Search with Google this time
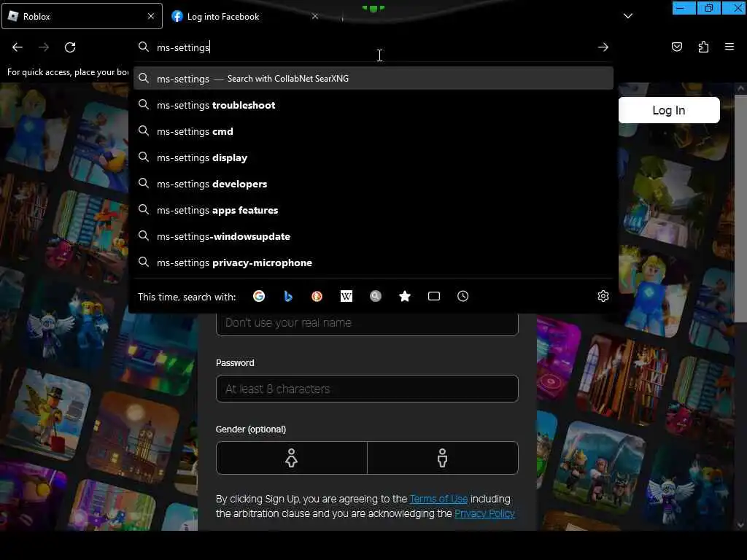 coord(259,296)
